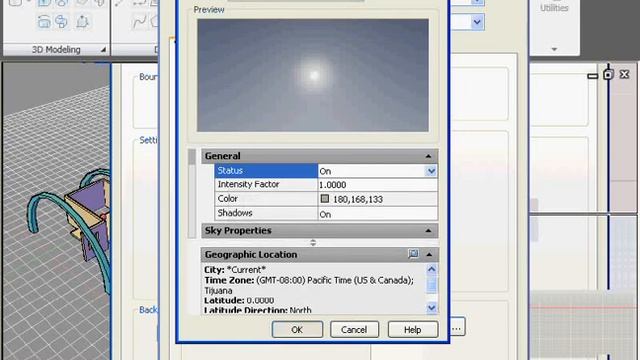Screen dimensions: 640x360
Task: Click the Color property label
Action: pyautogui.click(x=227, y=199)
